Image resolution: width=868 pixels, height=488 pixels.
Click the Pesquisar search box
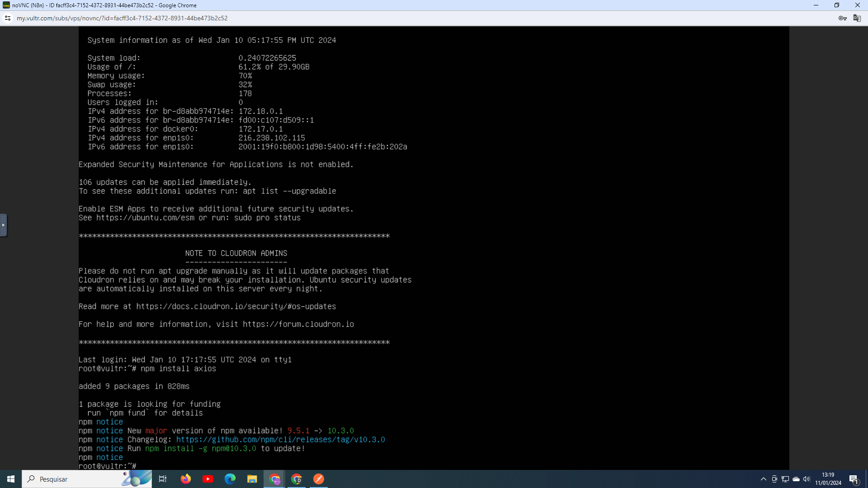point(87,479)
